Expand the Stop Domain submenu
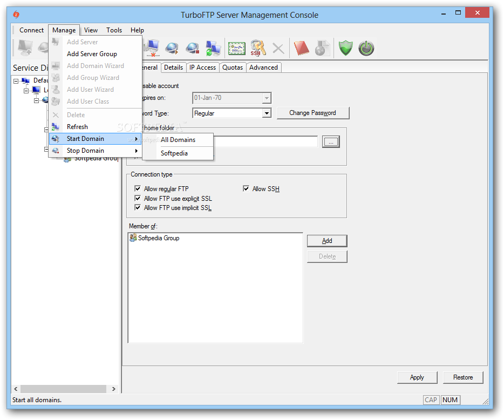Screen dimensions: 504x420 95,151
